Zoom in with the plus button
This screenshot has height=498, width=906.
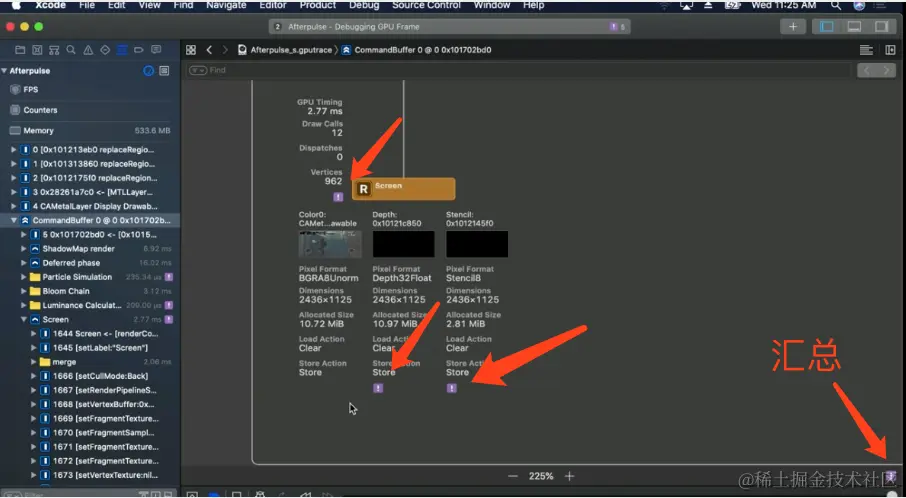point(570,476)
